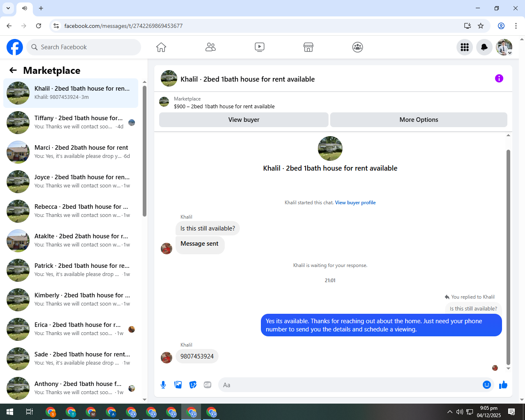Click quoted 'Is this still available?' reply

pyautogui.click(x=473, y=309)
